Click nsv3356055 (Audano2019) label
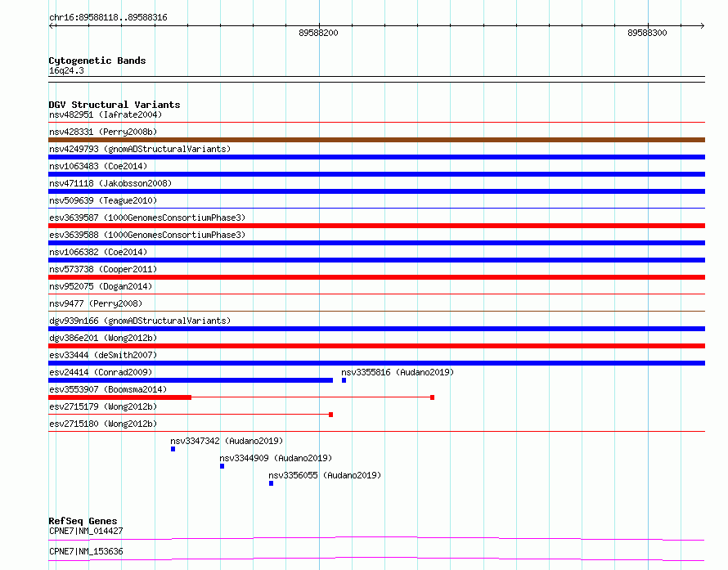The height and width of the screenshot is (570, 728). [325, 475]
